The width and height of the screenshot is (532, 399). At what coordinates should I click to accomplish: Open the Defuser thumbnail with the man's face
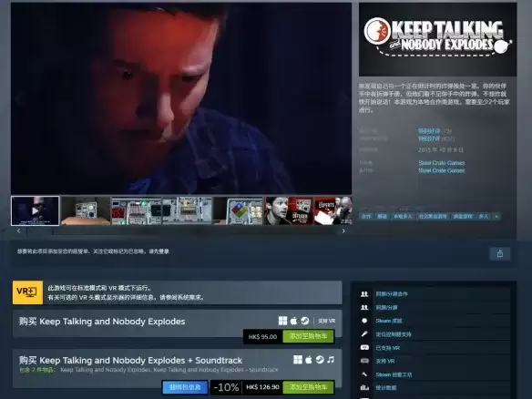click(x=289, y=210)
